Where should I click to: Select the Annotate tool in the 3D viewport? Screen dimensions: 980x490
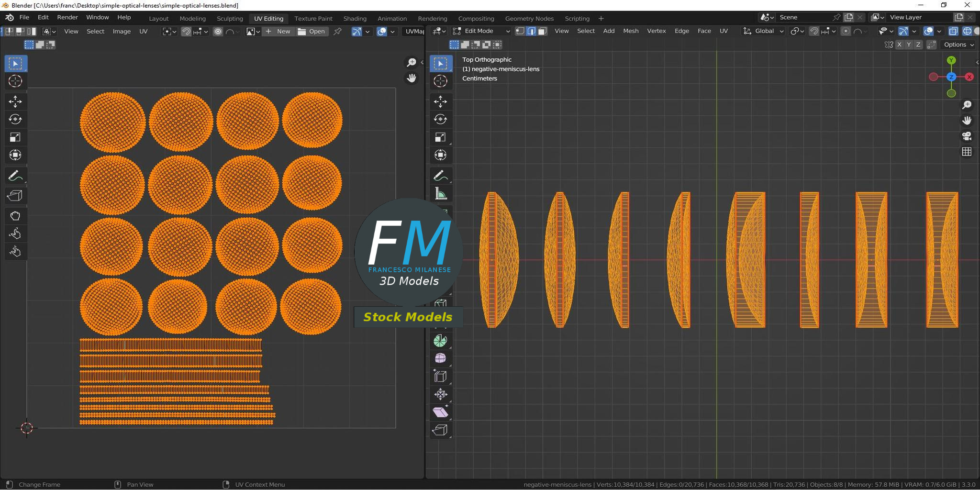441,175
